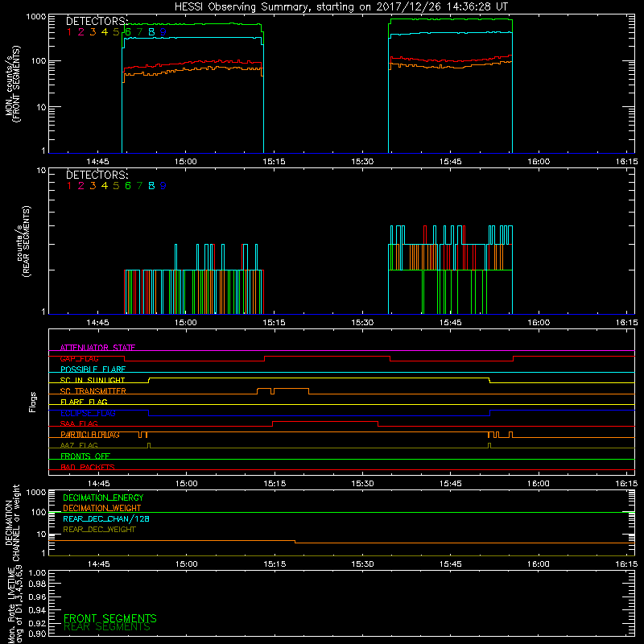Image resolution: width=644 pixels, height=644 pixels.
Task: Click the 100 tick label on the front segments axis
Action: pyautogui.click(x=39, y=61)
